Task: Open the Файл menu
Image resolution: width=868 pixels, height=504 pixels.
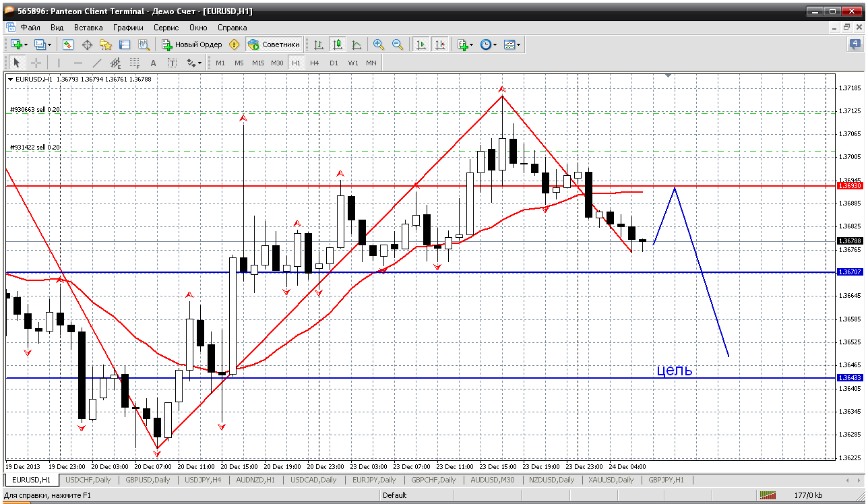Action: 30,28
